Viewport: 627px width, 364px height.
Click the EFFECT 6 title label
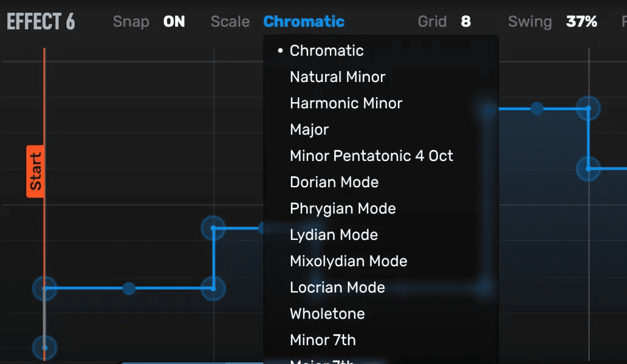(41, 22)
